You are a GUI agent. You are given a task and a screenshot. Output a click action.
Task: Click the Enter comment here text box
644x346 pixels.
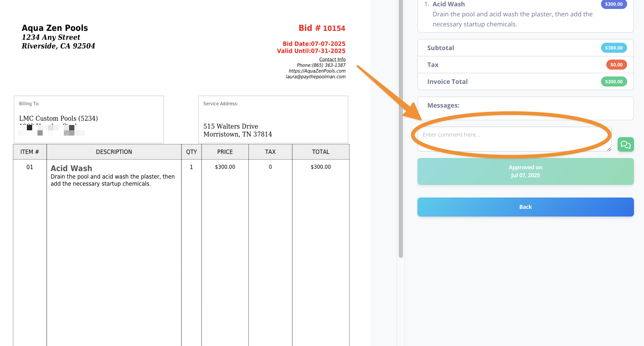[514, 139]
